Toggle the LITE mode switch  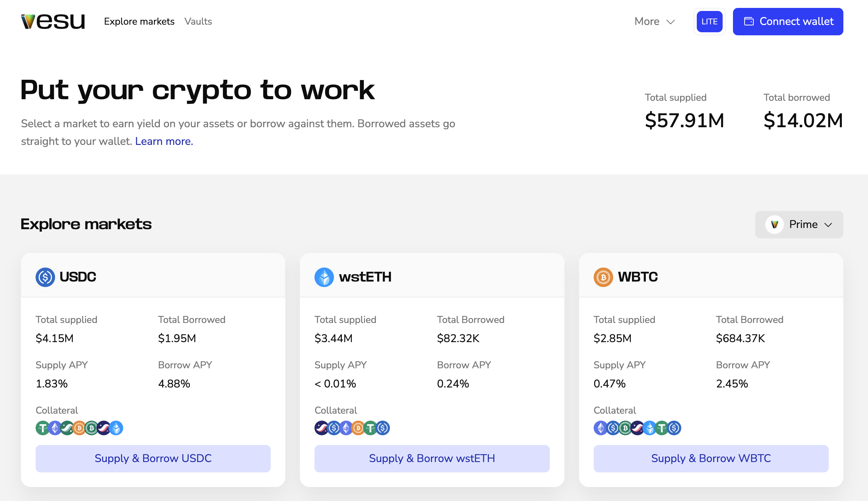coord(709,21)
